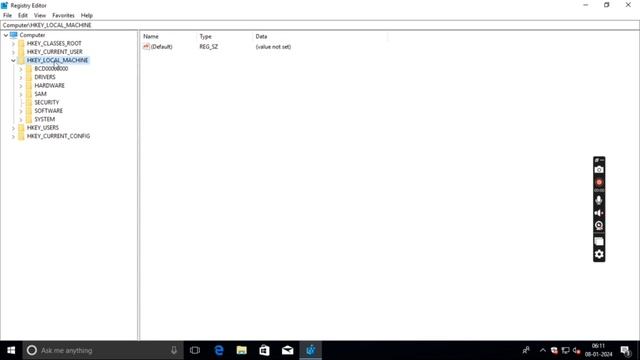The height and width of the screenshot is (360, 640).
Task: Open the View menu
Action: click(40, 16)
